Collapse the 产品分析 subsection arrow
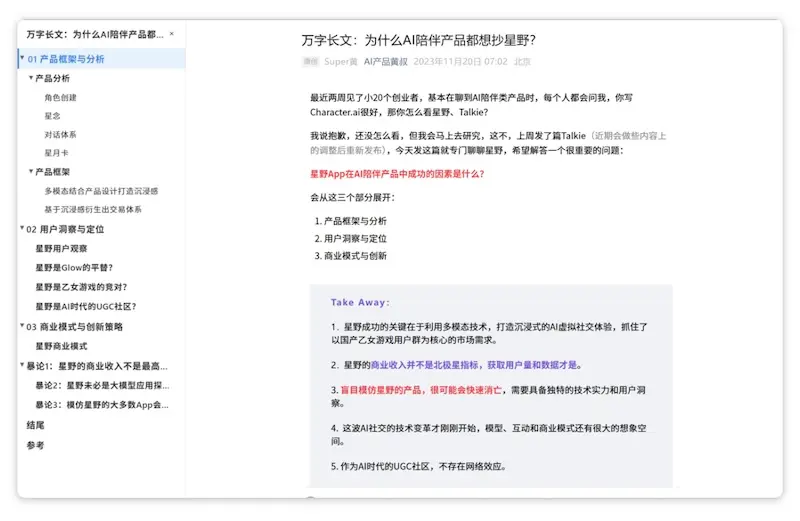This screenshot has width=800, height=521. coord(31,78)
